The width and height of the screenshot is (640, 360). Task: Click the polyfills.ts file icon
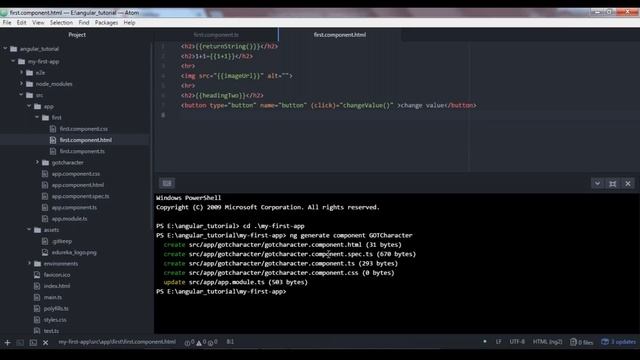click(37, 309)
